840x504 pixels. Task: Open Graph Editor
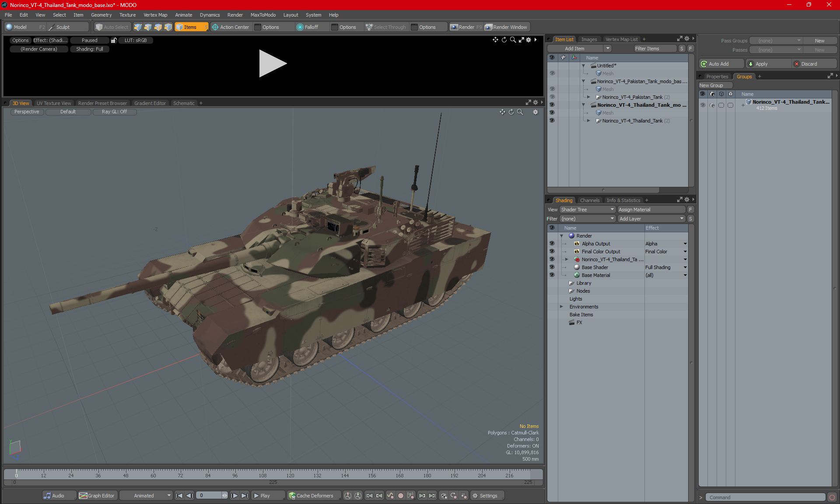97,496
